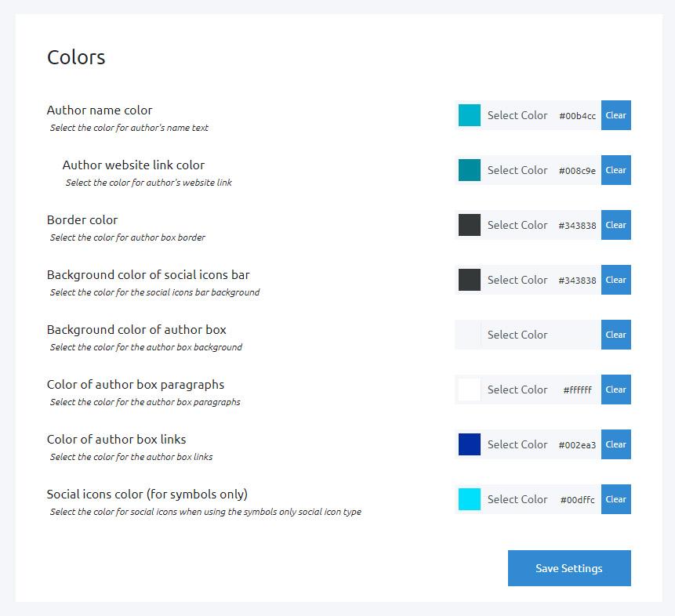This screenshot has width=675, height=616.
Task: Click the Border color dark swatch
Action: click(x=470, y=225)
